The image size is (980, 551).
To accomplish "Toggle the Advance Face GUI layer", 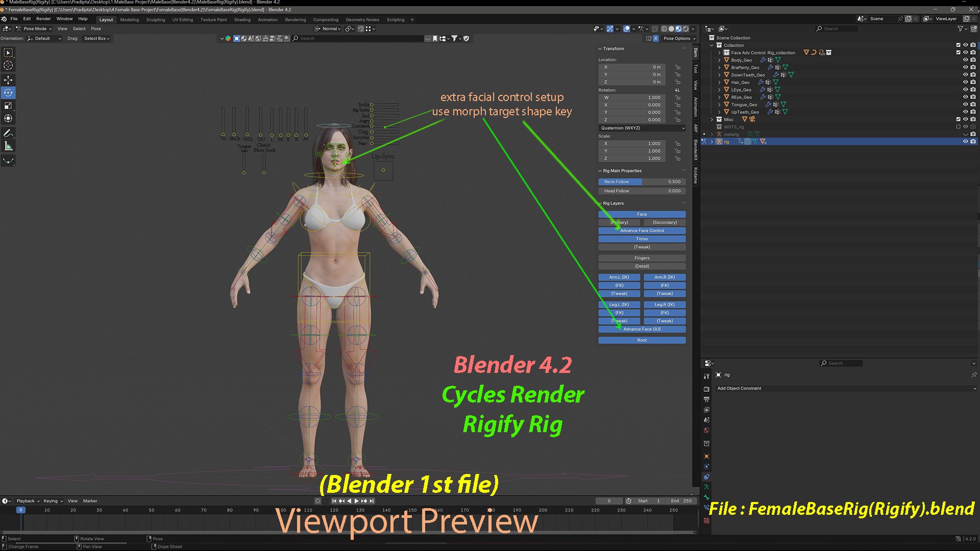I will [642, 329].
